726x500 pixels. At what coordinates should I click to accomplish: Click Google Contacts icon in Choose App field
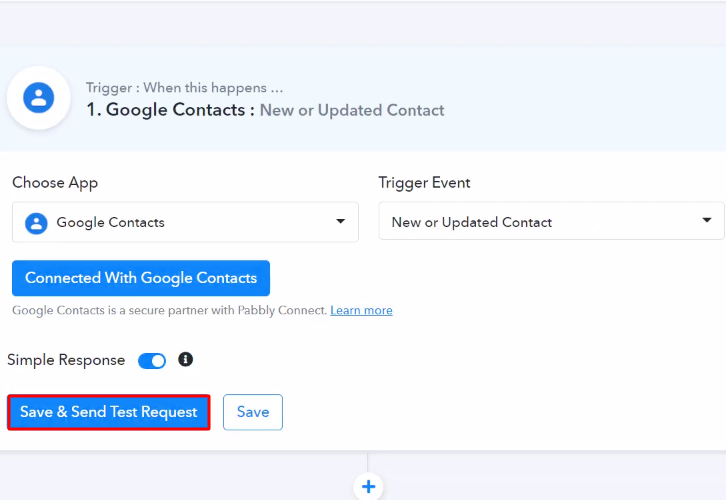pyautogui.click(x=36, y=223)
